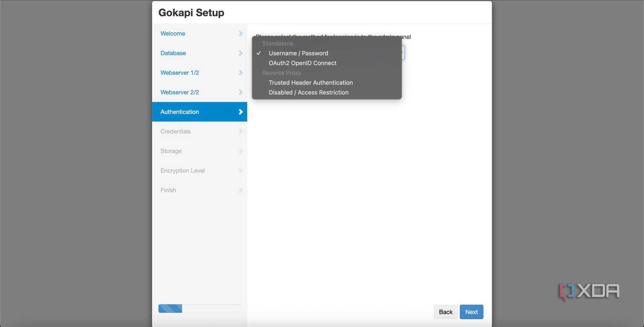Click the Finish step in sidebar

[x=168, y=190]
